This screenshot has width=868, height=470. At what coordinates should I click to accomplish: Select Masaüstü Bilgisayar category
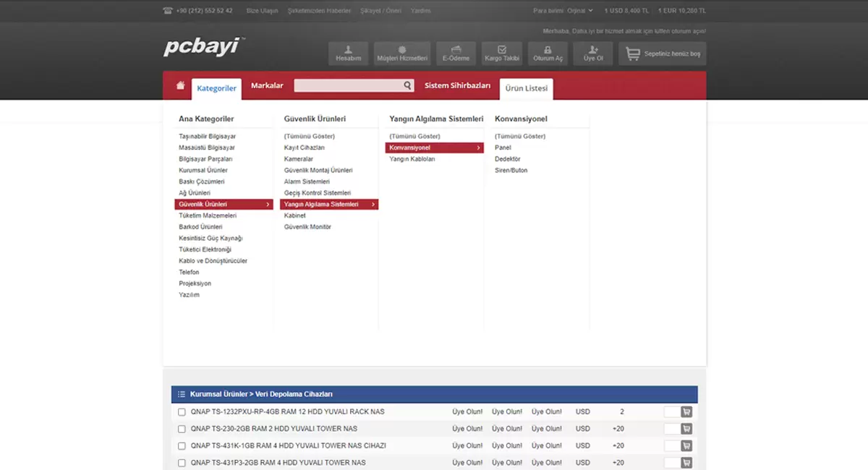point(207,148)
